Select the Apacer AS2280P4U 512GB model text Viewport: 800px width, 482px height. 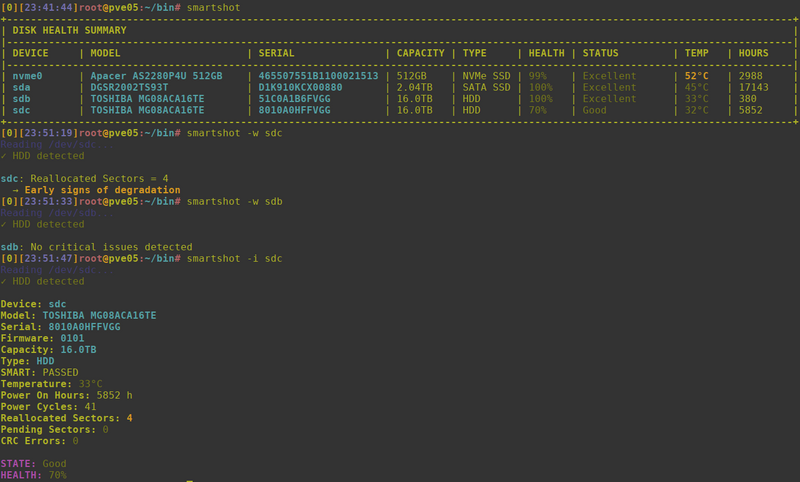click(156, 75)
